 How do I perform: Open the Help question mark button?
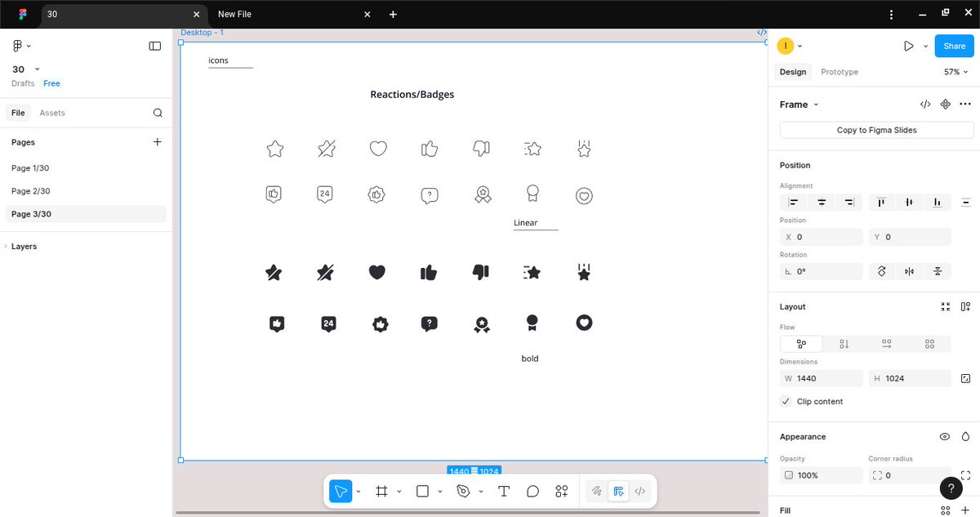[x=951, y=488]
